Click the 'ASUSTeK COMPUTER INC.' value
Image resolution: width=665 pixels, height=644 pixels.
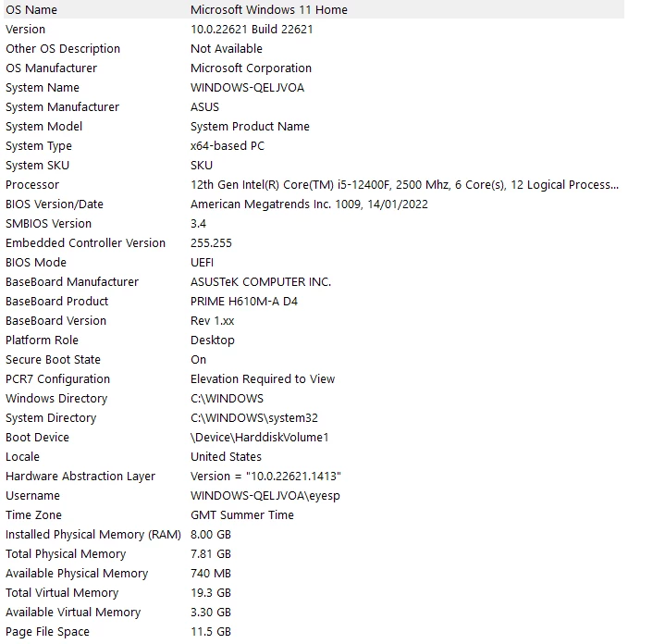point(261,282)
